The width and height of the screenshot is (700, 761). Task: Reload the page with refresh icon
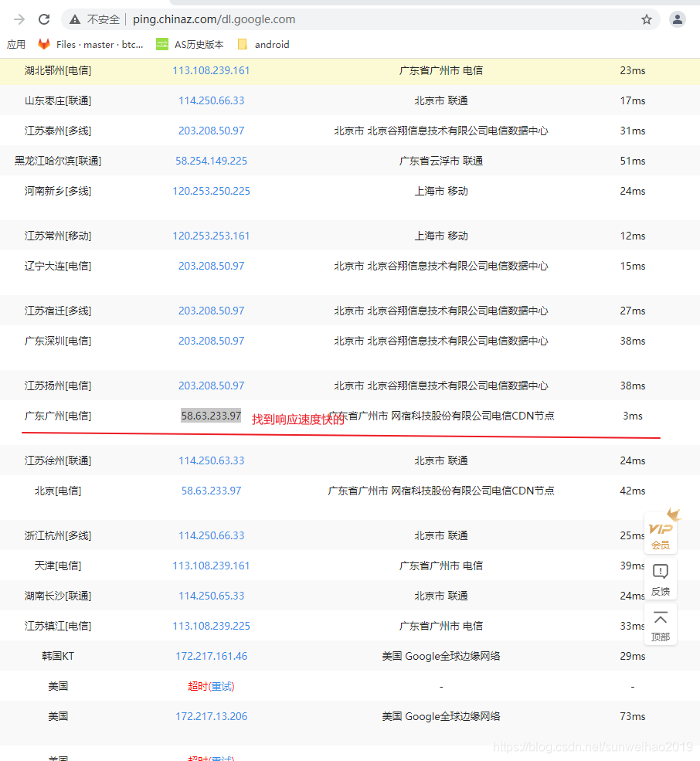[x=44, y=19]
